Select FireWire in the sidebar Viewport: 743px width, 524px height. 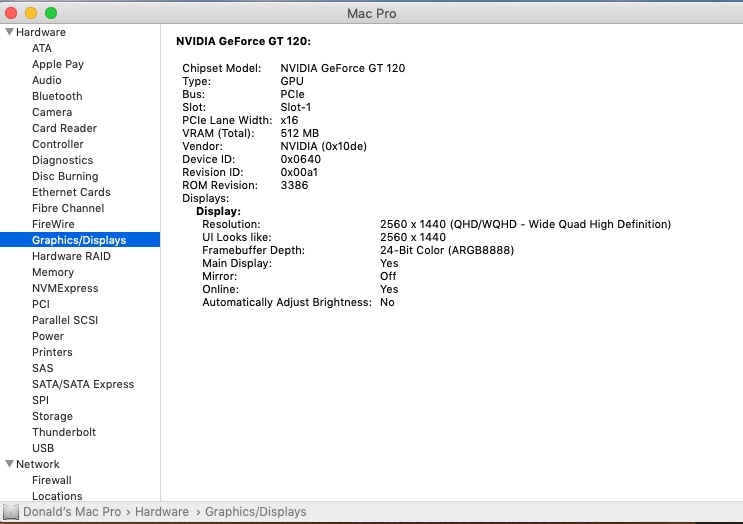tap(53, 224)
